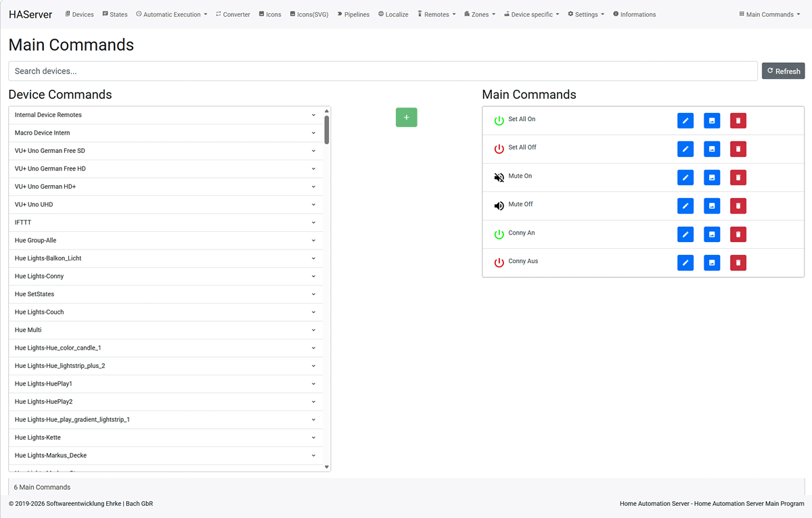This screenshot has height=518, width=812.
Task: Edit the Mute Off command
Action: tap(685, 206)
